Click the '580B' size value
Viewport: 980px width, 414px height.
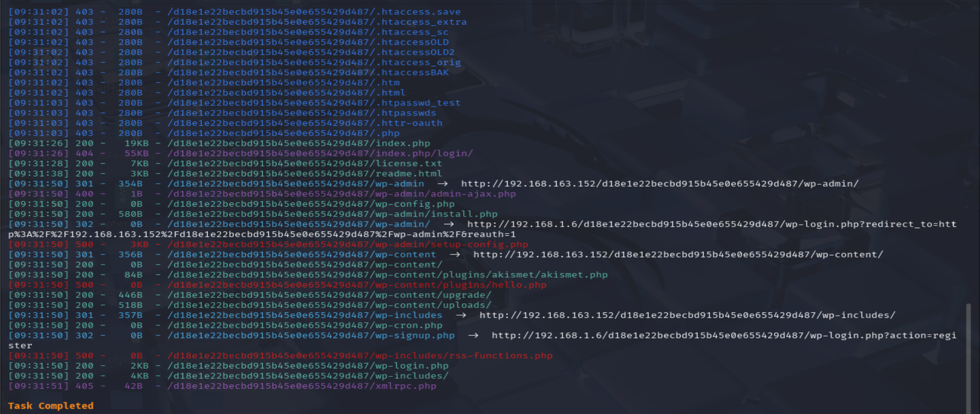pos(130,214)
